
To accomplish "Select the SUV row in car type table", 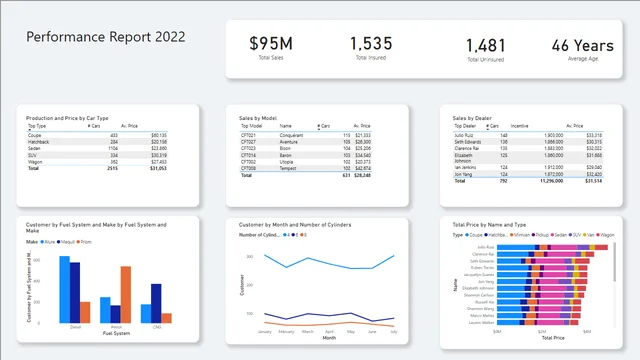I will tap(97, 155).
